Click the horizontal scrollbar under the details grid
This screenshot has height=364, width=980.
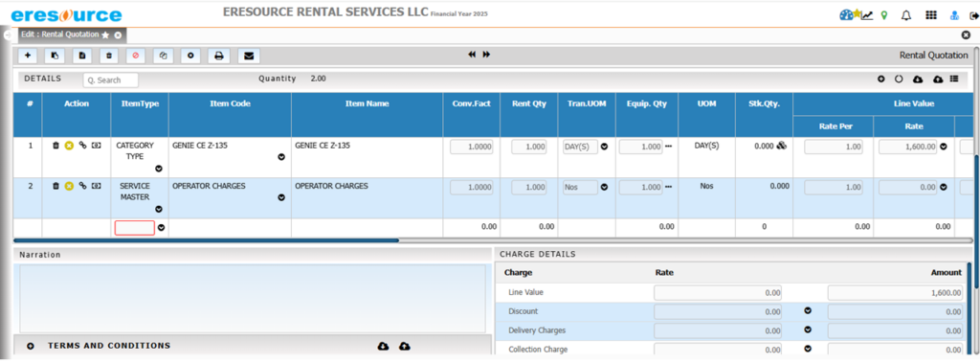(x=207, y=240)
